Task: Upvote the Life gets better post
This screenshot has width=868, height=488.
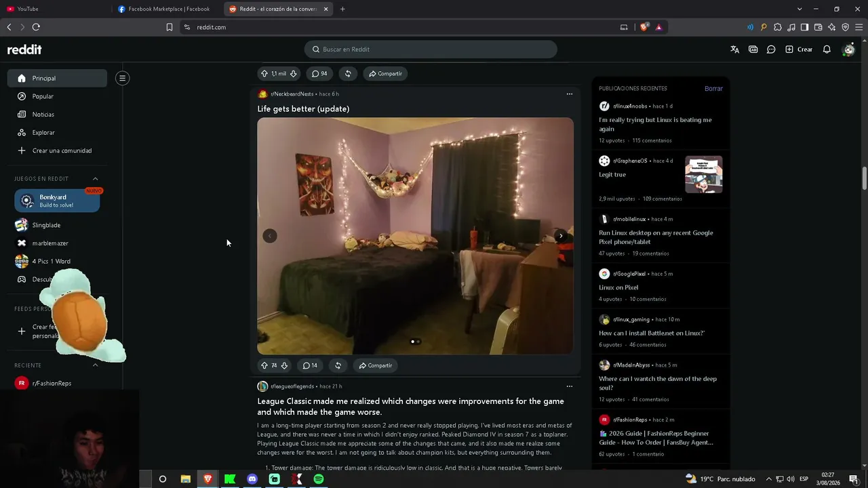Action: (x=264, y=365)
